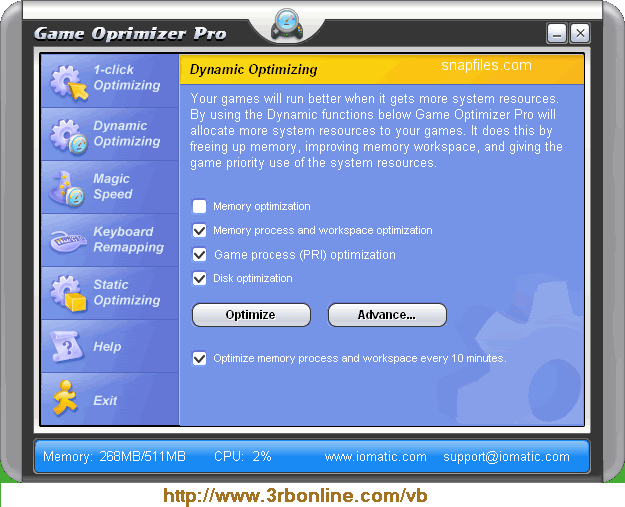Screen dimensions: 625x507
Task: Switch to the Dynamic Optimizing label in sidebar
Action: click(x=127, y=134)
